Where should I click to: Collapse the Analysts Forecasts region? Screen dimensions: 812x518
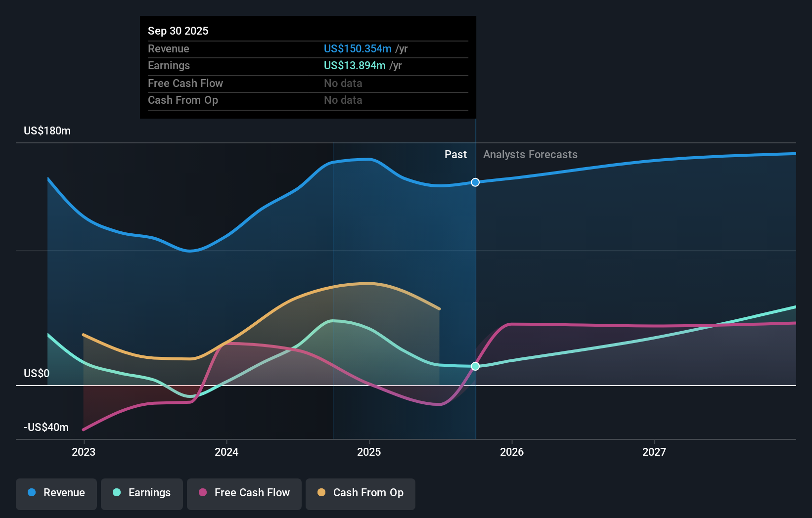pyautogui.click(x=530, y=154)
